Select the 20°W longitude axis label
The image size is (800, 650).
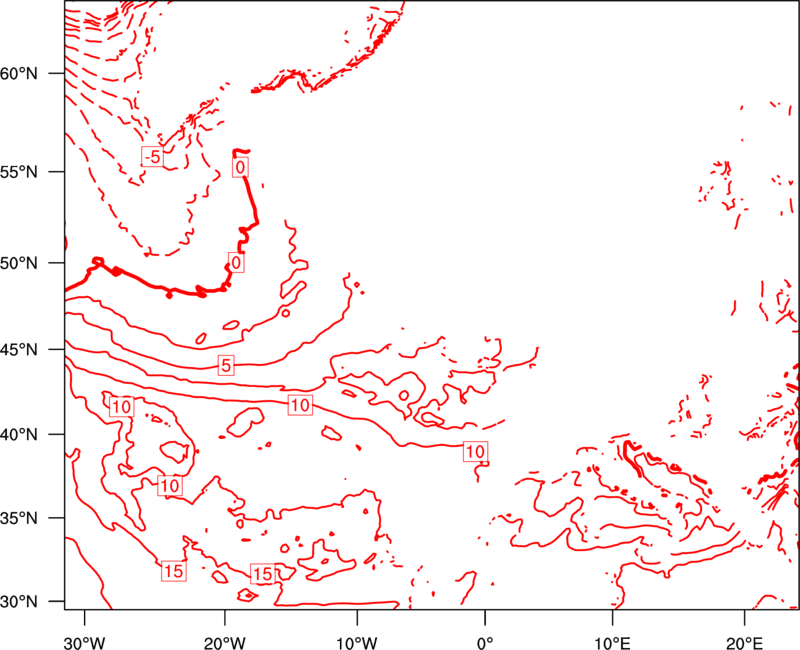(x=225, y=643)
